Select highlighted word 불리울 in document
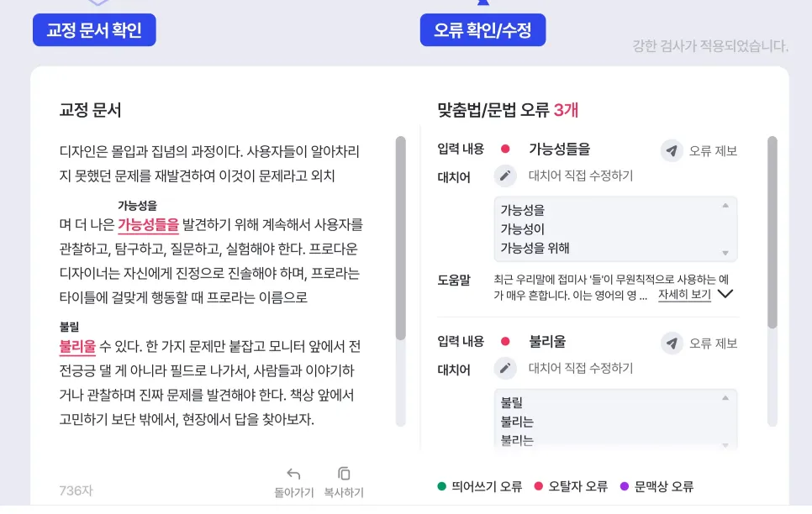812x514 pixels. click(77, 346)
